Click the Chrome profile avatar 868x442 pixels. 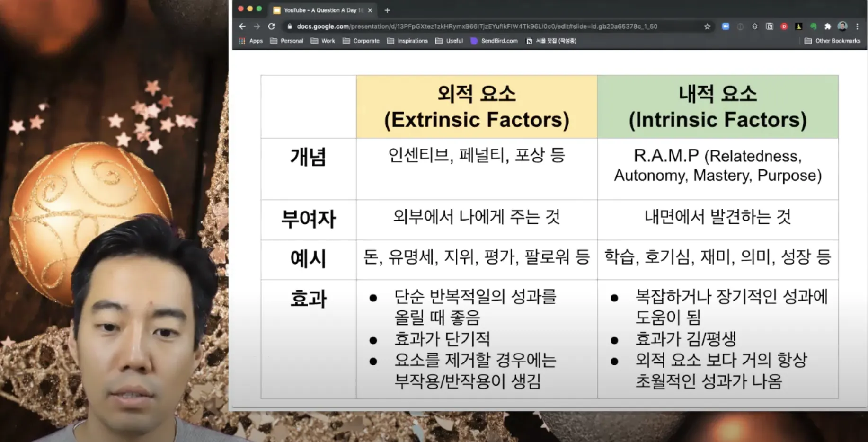pyautogui.click(x=843, y=27)
